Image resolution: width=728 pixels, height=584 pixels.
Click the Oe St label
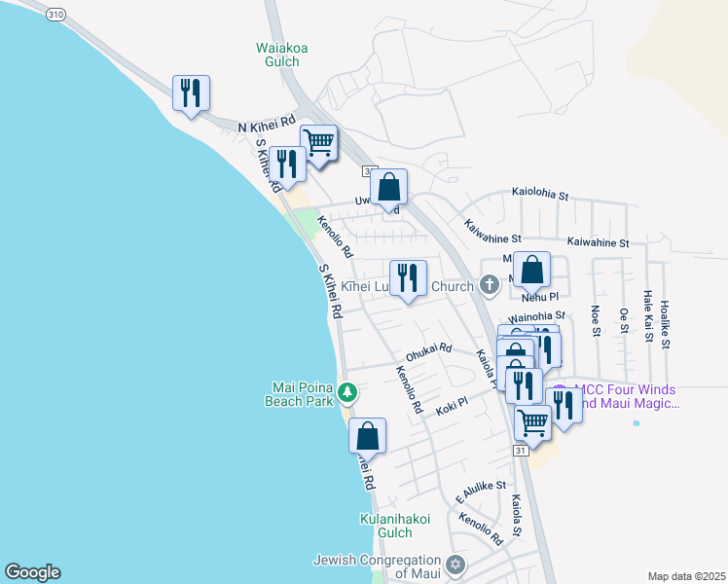(x=624, y=320)
